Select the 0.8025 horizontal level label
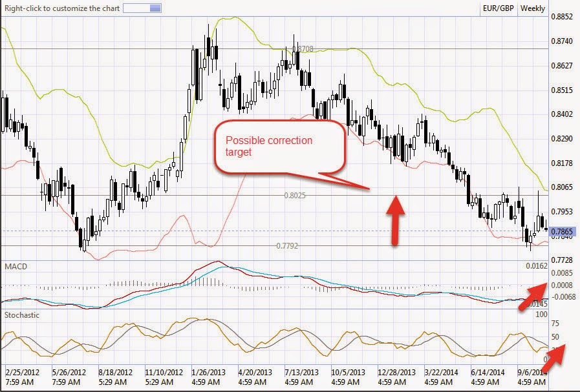The image size is (580, 392). (x=295, y=196)
